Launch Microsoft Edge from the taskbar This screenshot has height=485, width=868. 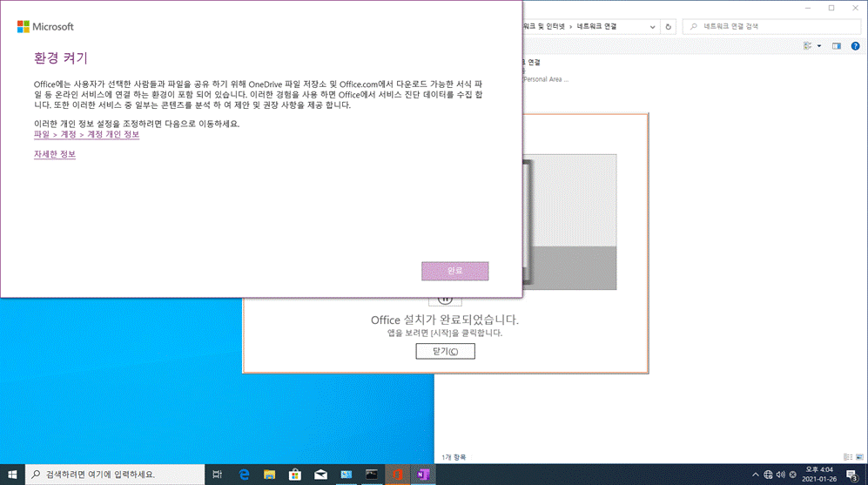click(244, 475)
